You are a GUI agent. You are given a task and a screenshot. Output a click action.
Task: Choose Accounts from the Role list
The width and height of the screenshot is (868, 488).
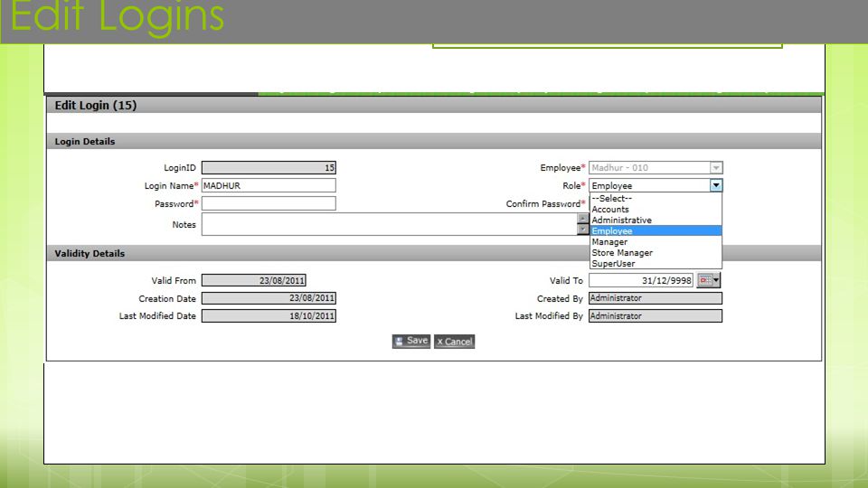[x=656, y=209]
